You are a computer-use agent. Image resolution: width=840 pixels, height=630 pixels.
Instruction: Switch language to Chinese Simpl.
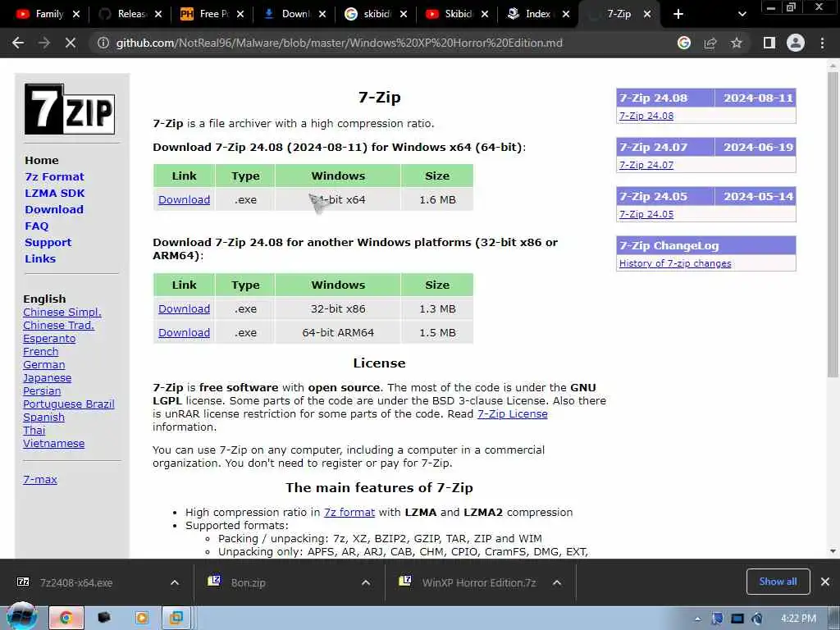click(x=62, y=313)
